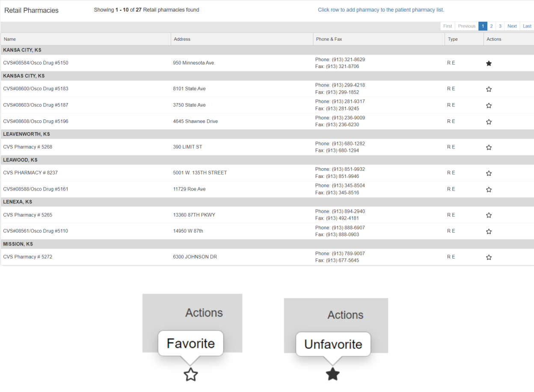This screenshot has width=534, height=392.
Task: Click the LENEXA, KS group header
Action: 267,202
